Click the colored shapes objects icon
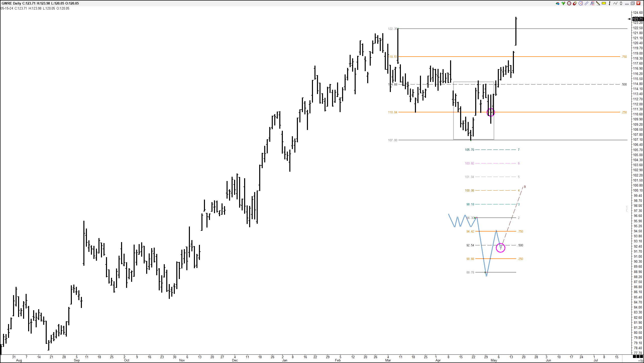644x363 pixels. tap(558, 3)
